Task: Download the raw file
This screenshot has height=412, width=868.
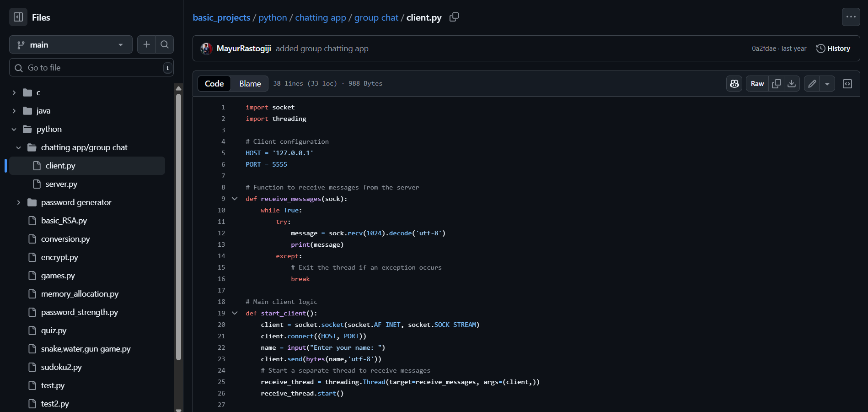Action: click(x=792, y=84)
